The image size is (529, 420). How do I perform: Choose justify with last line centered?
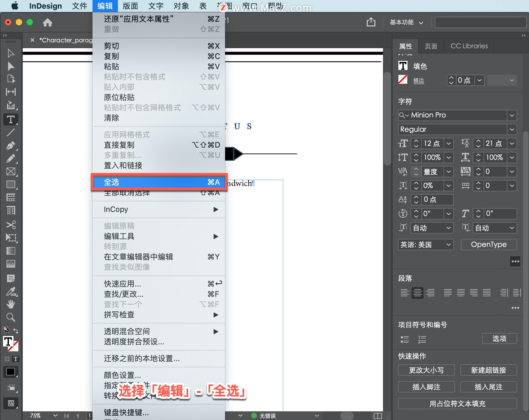coord(461,293)
